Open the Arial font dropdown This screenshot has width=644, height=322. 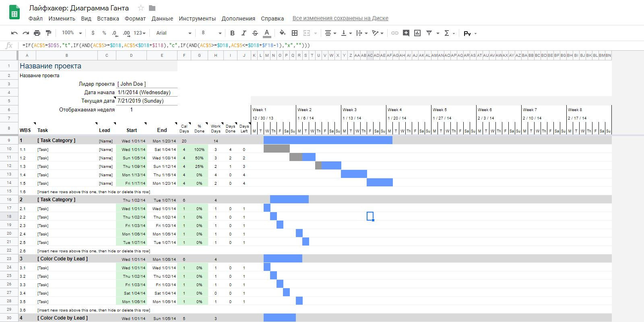[x=173, y=33]
